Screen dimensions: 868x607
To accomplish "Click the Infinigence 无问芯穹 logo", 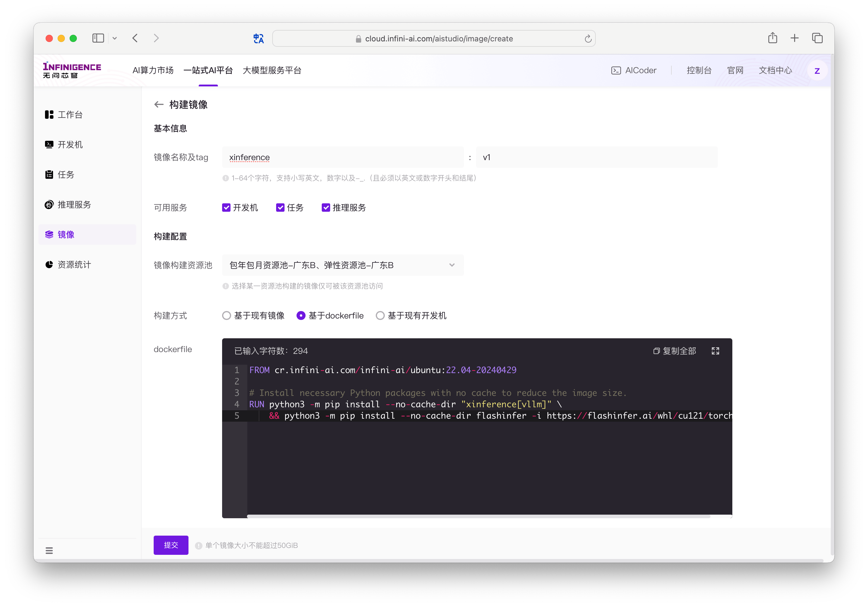I will click(x=72, y=70).
